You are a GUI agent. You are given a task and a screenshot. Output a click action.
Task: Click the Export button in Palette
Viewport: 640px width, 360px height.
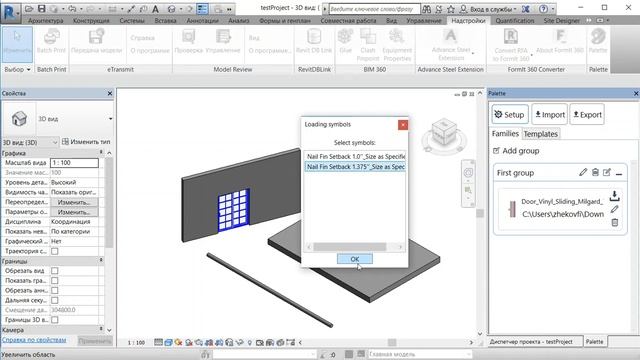tap(587, 115)
